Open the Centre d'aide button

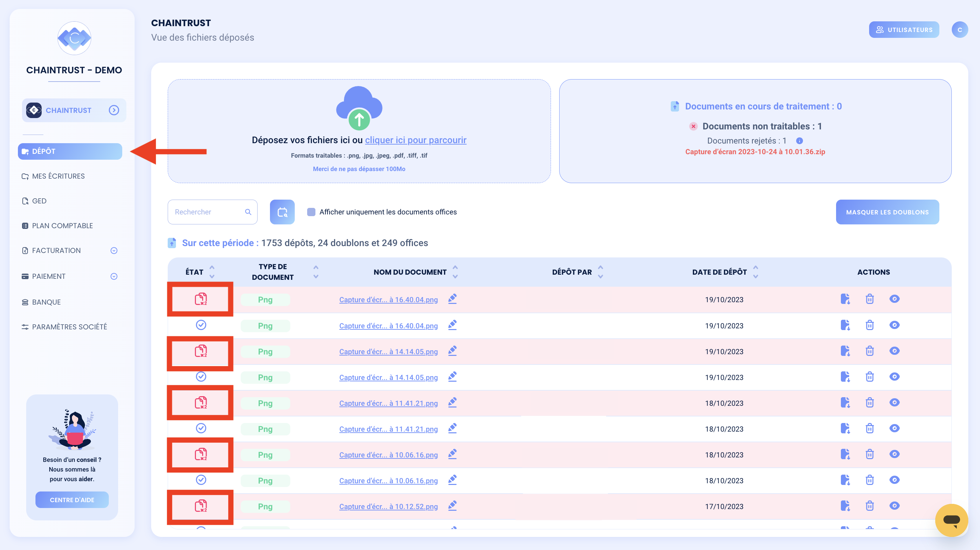click(x=72, y=500)
